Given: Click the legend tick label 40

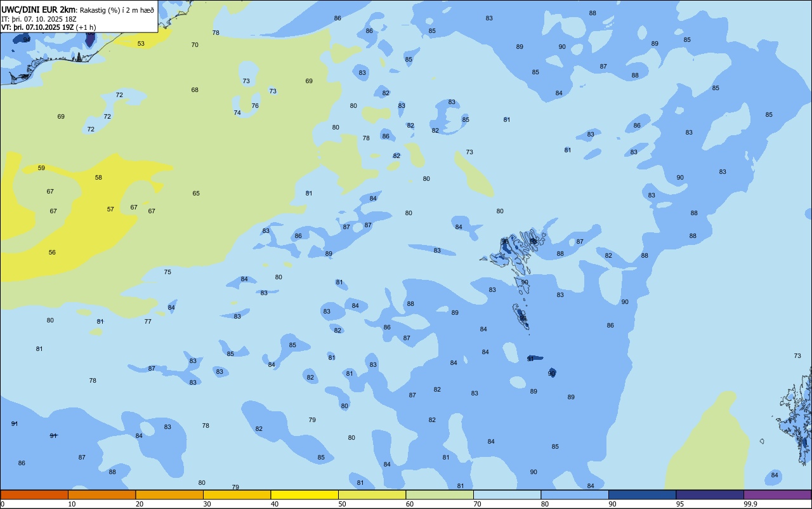Looking at the screenshot, I should (274, 504).
